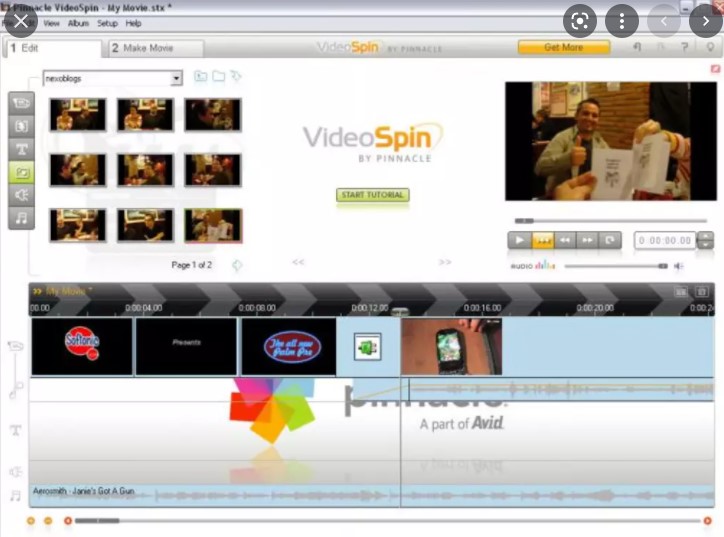Open the video album section
The height and width of the screenshot is (537, 724).
[21, 103]
